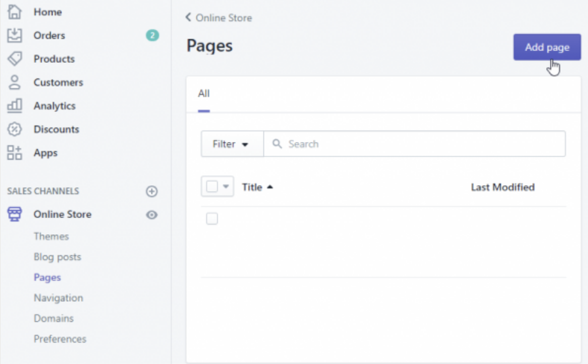Add a sales channel with plus icon
The image size is (588, 364).
click(x=151, y=191)
